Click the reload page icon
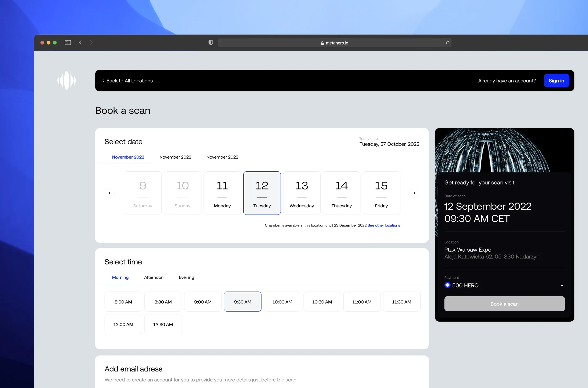The image size is (588, 388). tap(447, 43)
